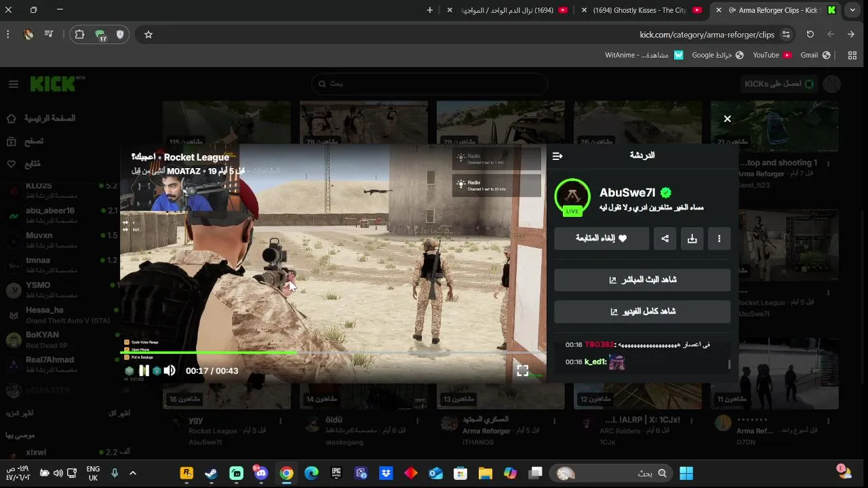Open Steam from the taskbar
Image resolution: width=868 pixels, height=488 pixels.
pos(211,473)
